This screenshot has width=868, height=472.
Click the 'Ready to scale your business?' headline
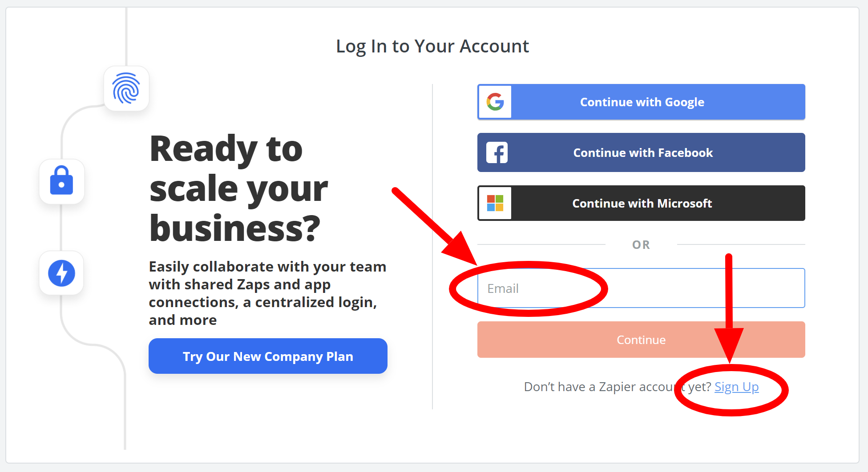pos(238,188)
